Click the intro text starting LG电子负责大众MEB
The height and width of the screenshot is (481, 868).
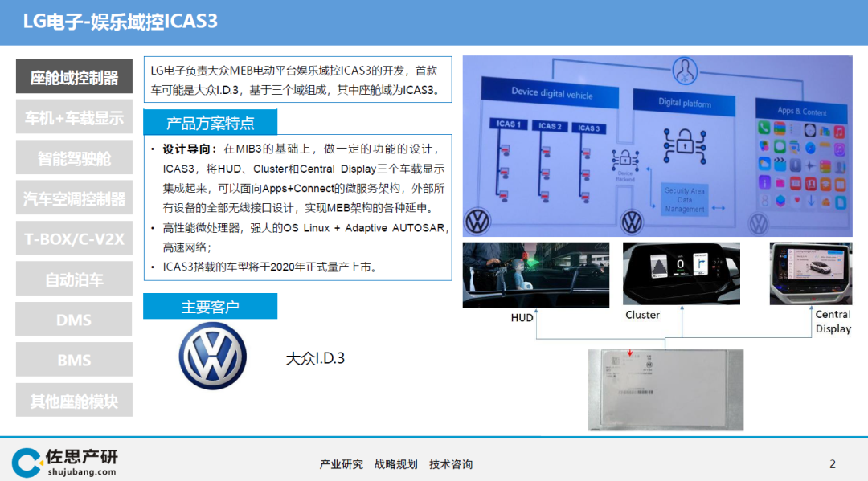click(x=298, y=79)
